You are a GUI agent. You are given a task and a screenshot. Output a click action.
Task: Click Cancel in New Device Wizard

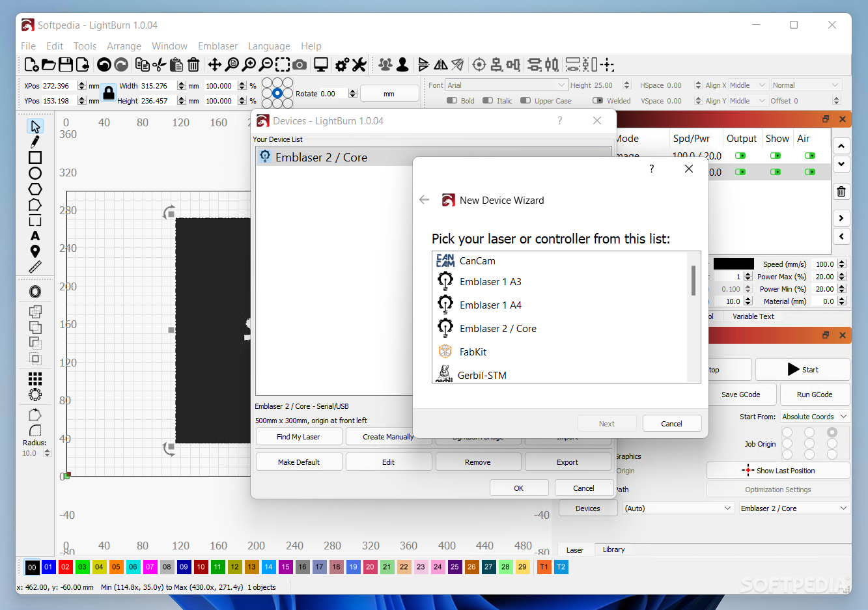click(x=672, y=423)
